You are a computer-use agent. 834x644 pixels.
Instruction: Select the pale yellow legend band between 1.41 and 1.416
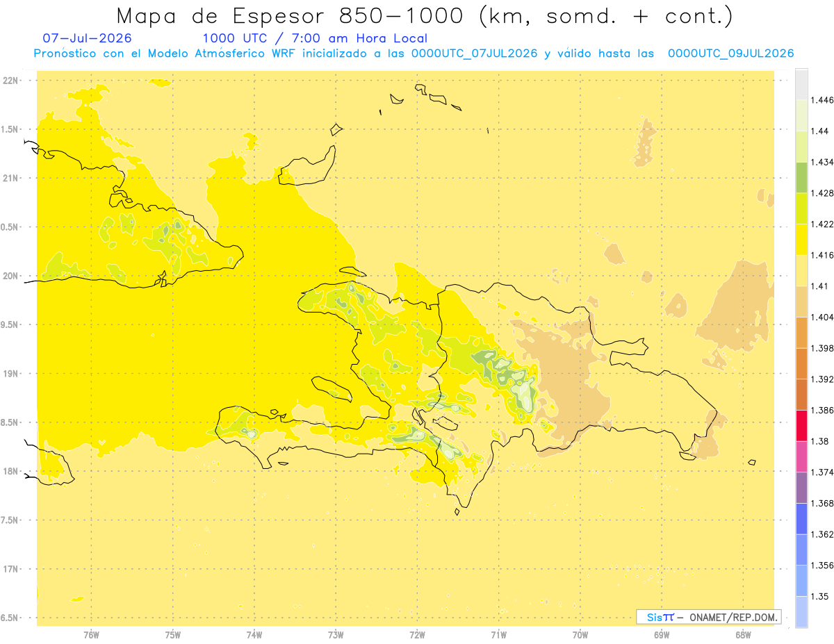801,270
